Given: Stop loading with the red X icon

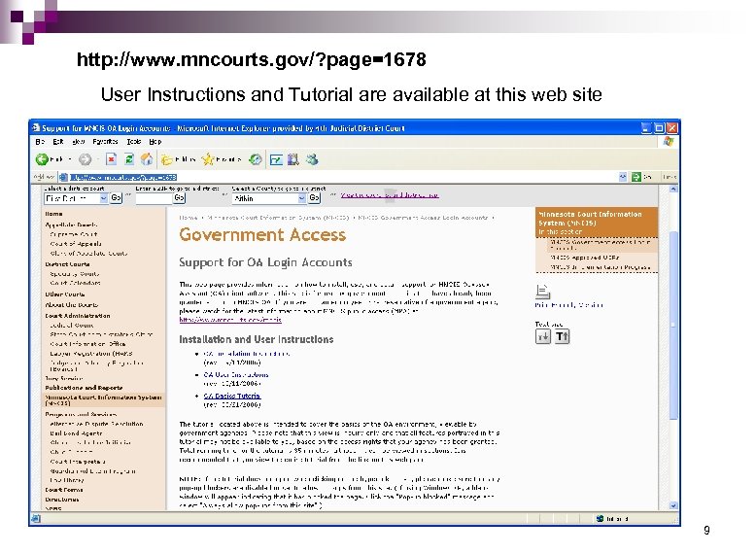Looking at the screenshot, I should 111,159.
